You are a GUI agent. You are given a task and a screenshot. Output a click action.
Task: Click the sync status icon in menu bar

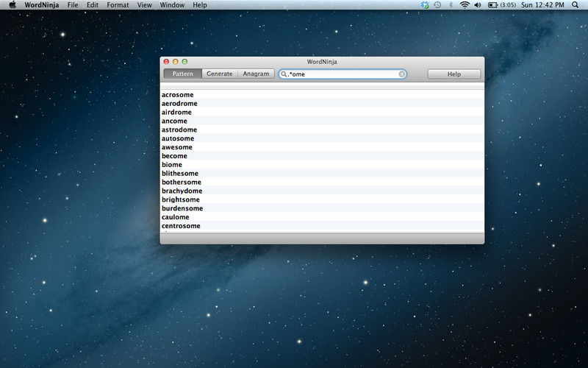(x=425, y=5)
